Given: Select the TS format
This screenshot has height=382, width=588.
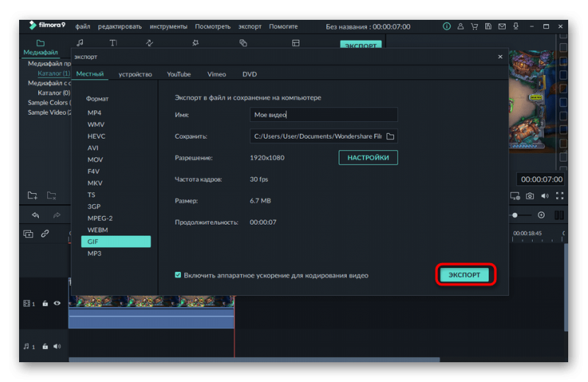Looking at the screenshot, I should click(x=91, y=195).
